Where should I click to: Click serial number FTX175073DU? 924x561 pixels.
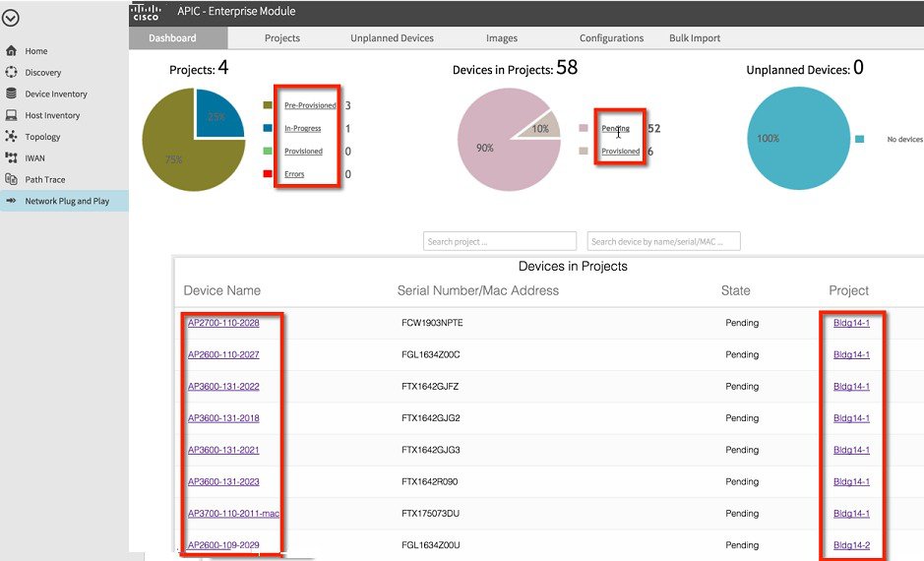click(430, 514)
